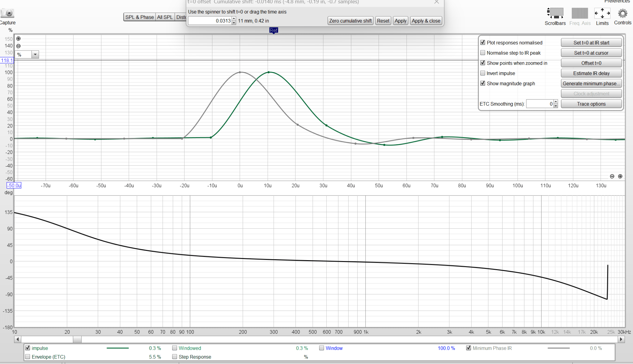Close the t=0 offset dialog
The height and width of the screenshot is (364, 633).
coord(436,2)
